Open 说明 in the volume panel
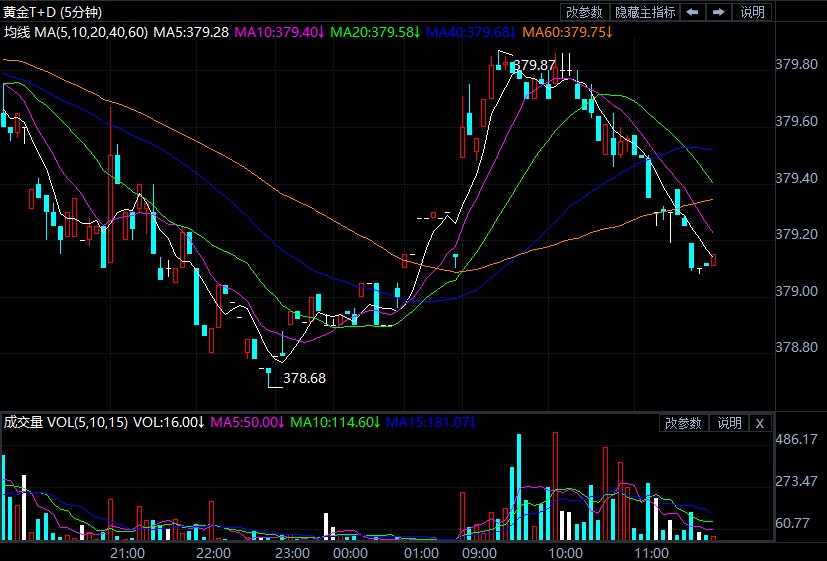Viewport: 827px width, 561px height. [729, 423]
